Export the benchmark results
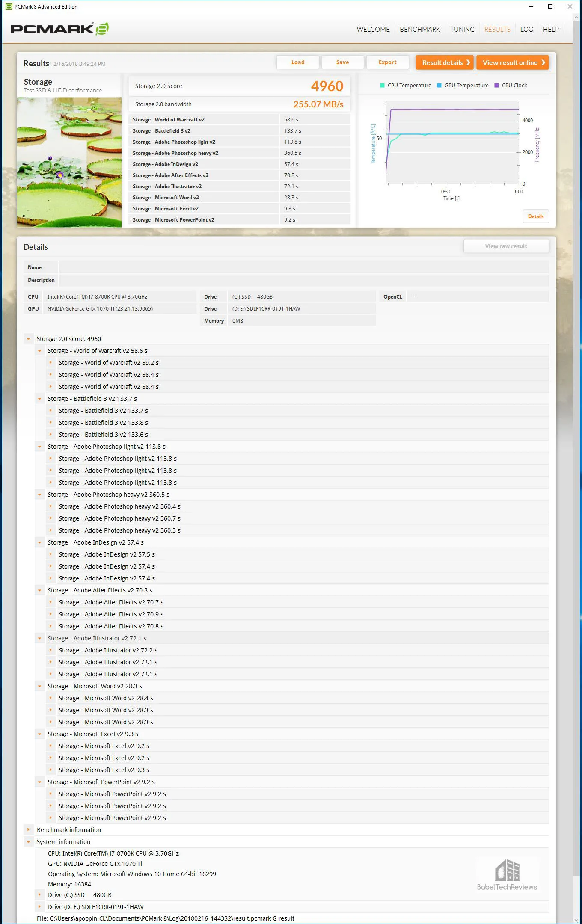Image resolution: width=582 pixels, height=924 pixels. coord(387,62)
